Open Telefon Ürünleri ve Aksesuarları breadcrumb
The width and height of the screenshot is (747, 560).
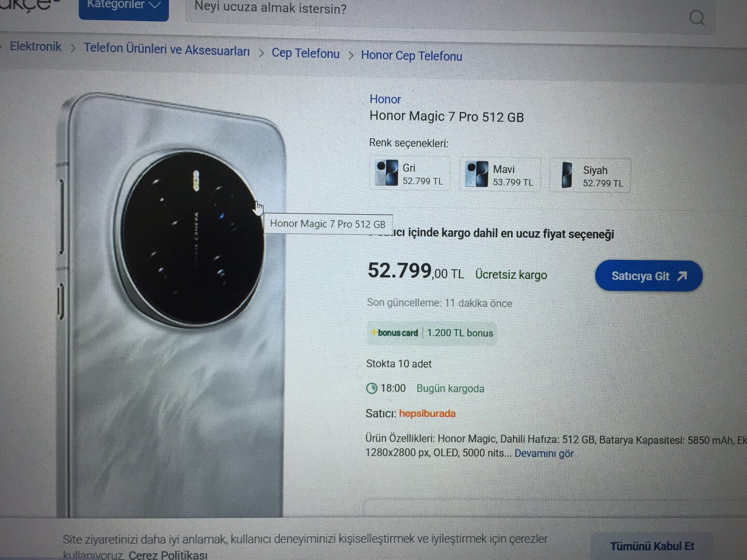click(x=167, y=50)
